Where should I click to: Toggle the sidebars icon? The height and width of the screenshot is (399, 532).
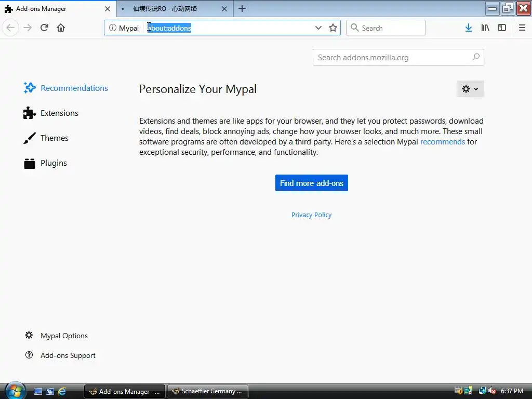502,28
